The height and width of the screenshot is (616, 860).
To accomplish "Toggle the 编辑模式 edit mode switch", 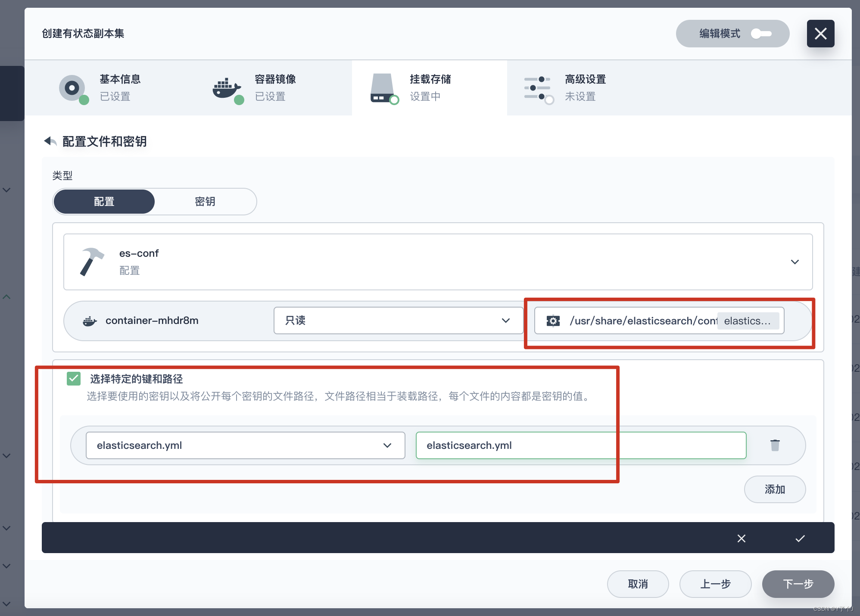I will [761, 34].
